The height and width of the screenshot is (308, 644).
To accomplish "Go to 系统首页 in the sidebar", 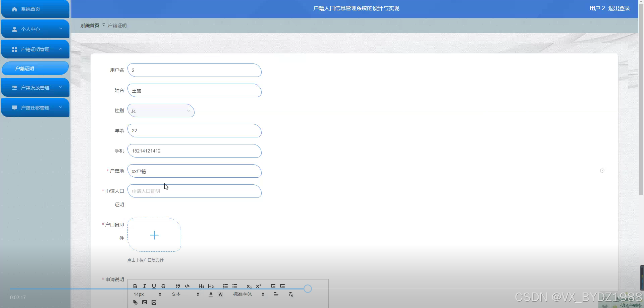I will 35,9.
